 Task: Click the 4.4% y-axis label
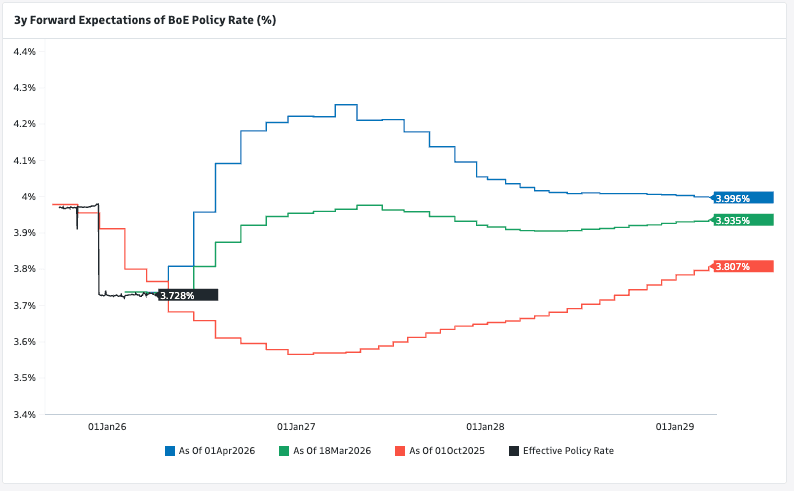[x=24, y=51]
